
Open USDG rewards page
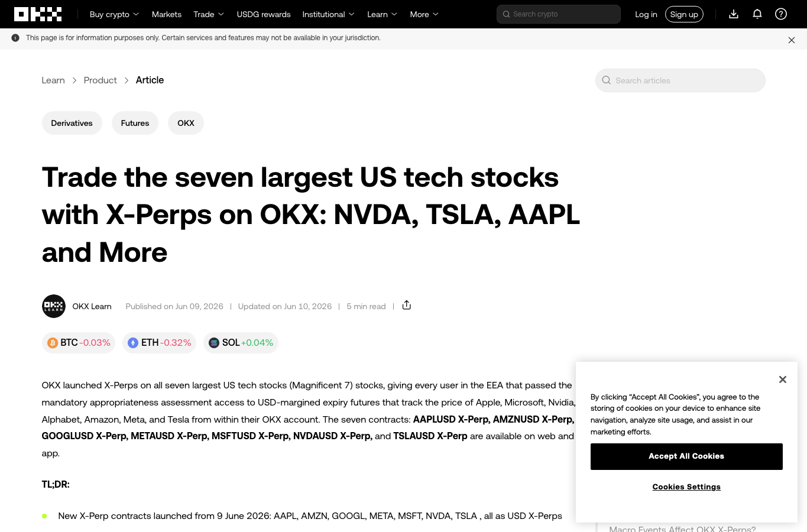(x=264, y=14)
